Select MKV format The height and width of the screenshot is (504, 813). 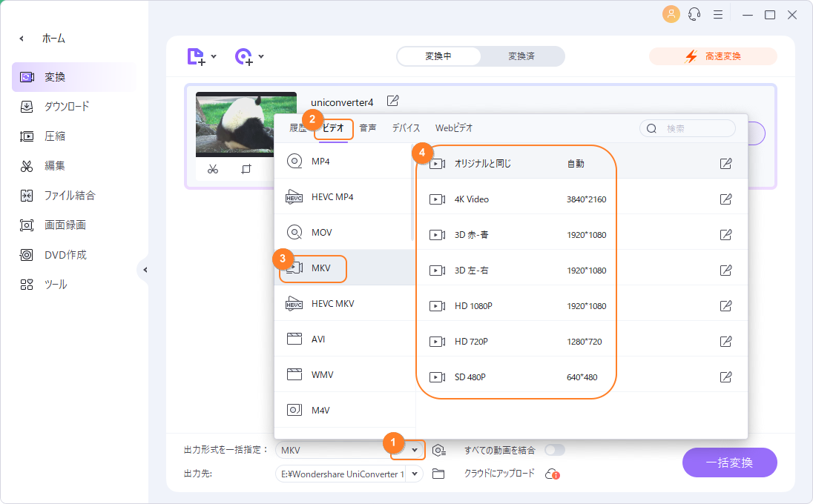tap(344, 268)
